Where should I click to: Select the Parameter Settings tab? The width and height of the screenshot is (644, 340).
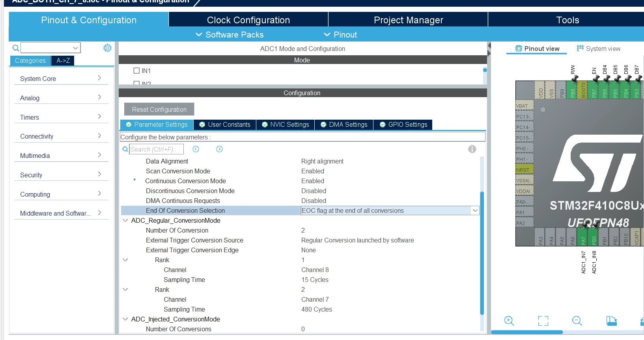[x=157, y=125]
